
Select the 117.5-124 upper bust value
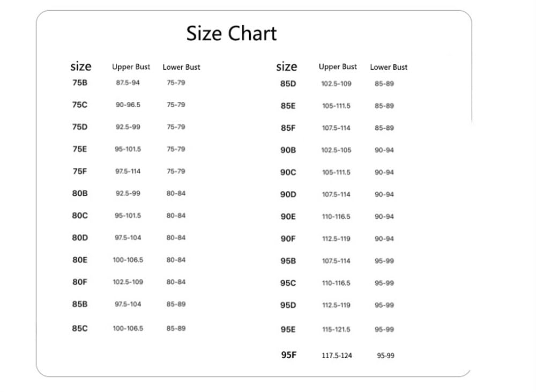(337, 356)
